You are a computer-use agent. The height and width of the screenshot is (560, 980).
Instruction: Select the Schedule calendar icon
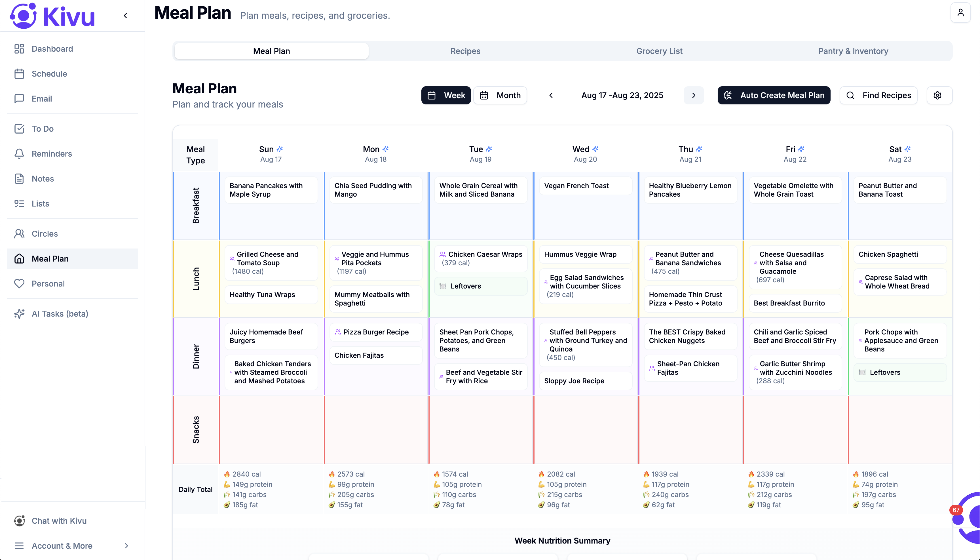tap(20, 73)
